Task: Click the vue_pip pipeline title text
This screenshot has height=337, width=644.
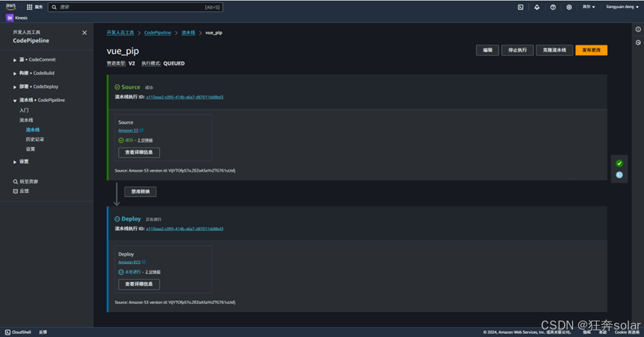Action: click(x=123, y=51)
